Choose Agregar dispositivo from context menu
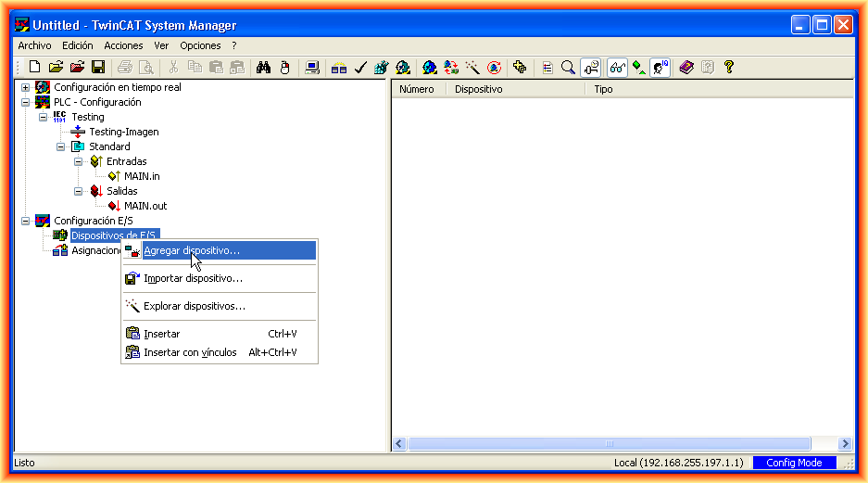The image size is (868, 483). tap(192, 250)
